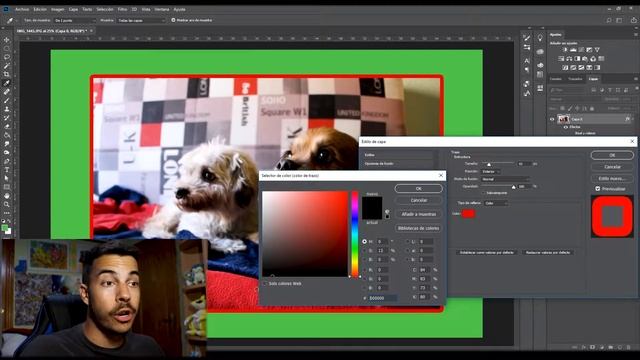Add a Levels adjustment
The height and width of the screenshot is (360, 640).
pos(573,50)
